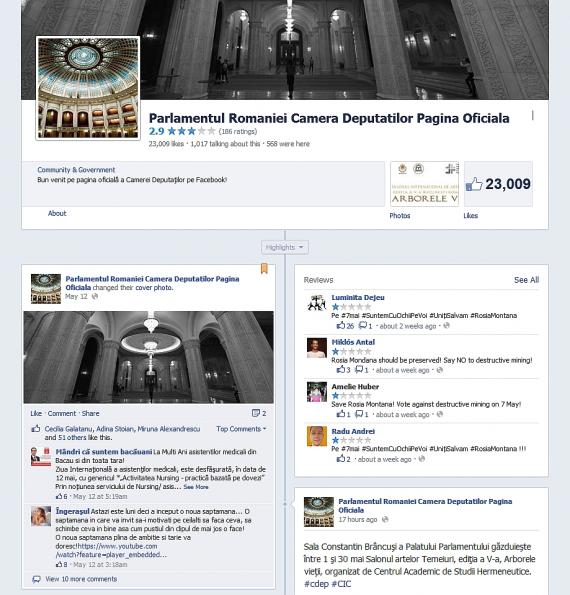Screen dimensions: 570x595
Task: Click the comment count icon showing 2
Action: point(259,413)
